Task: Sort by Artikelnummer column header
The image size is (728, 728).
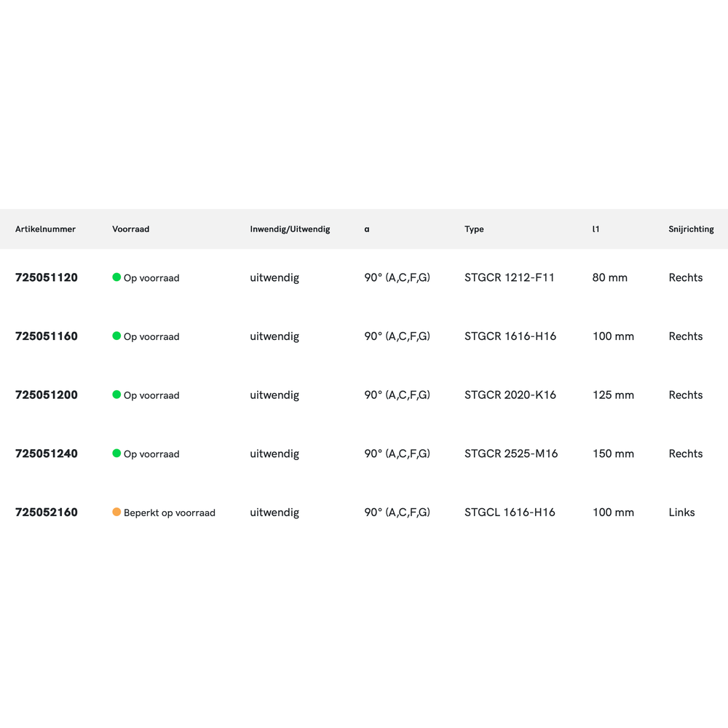Action: (45, 229)
